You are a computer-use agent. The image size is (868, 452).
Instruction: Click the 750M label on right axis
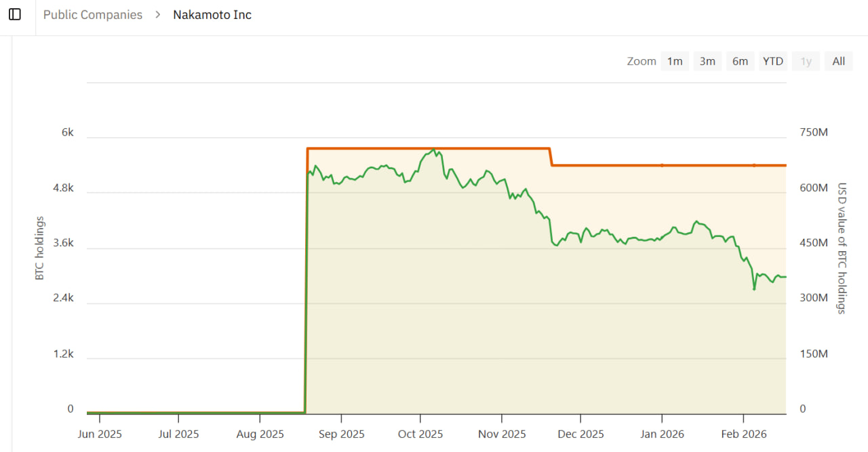(x=813, y=132)
